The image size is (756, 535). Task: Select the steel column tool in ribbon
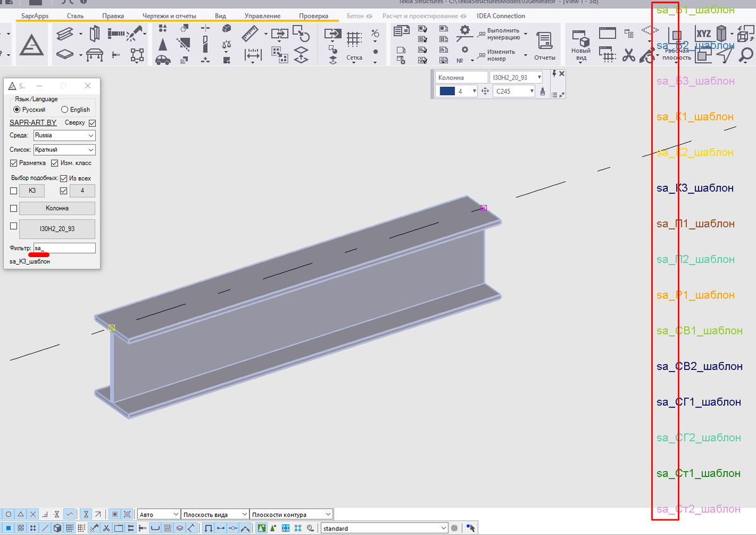(x=95, y=33)
